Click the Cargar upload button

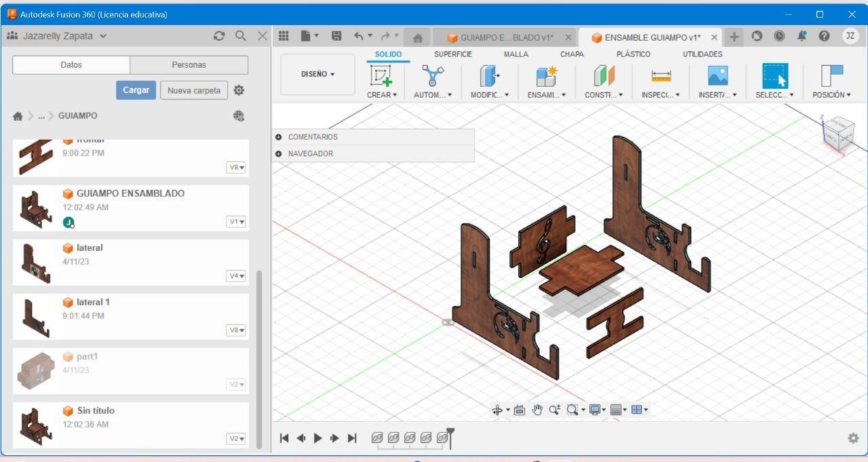[136, 90]
